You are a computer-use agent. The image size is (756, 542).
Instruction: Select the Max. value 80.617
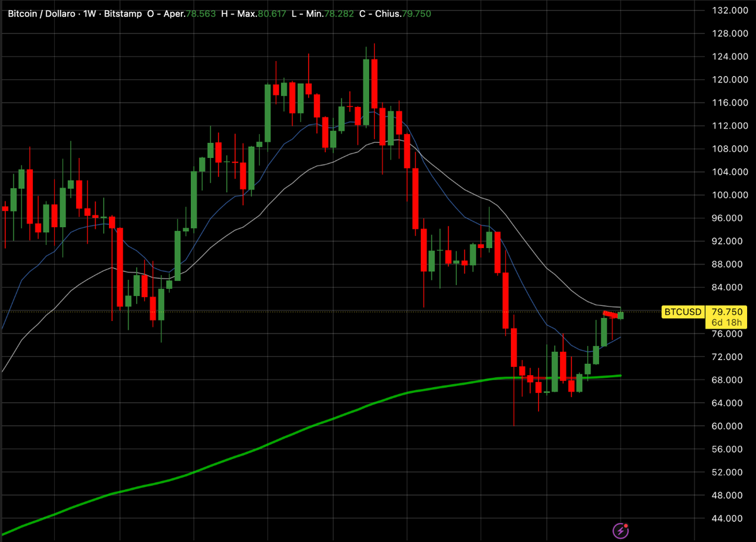(x=272, y=13)
